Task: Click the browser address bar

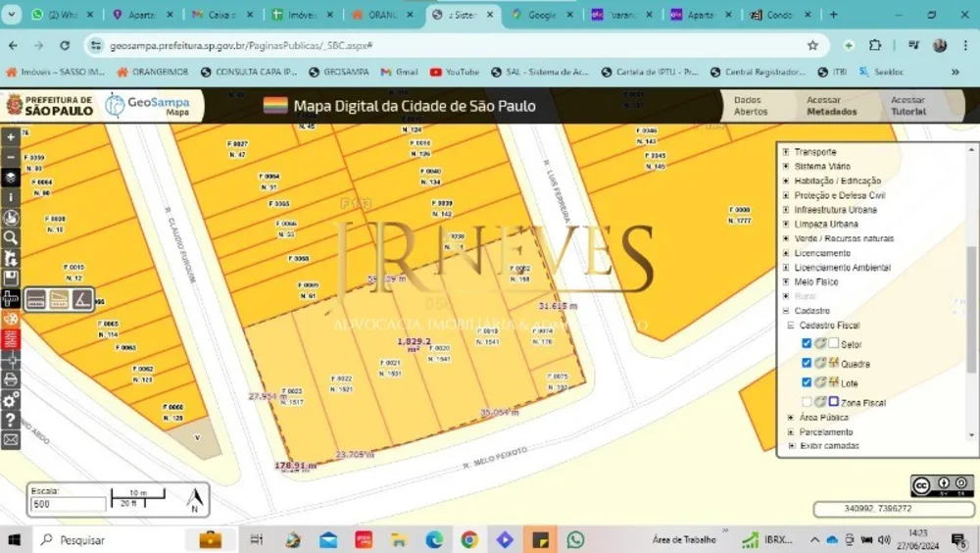Action: pos(455,45)
